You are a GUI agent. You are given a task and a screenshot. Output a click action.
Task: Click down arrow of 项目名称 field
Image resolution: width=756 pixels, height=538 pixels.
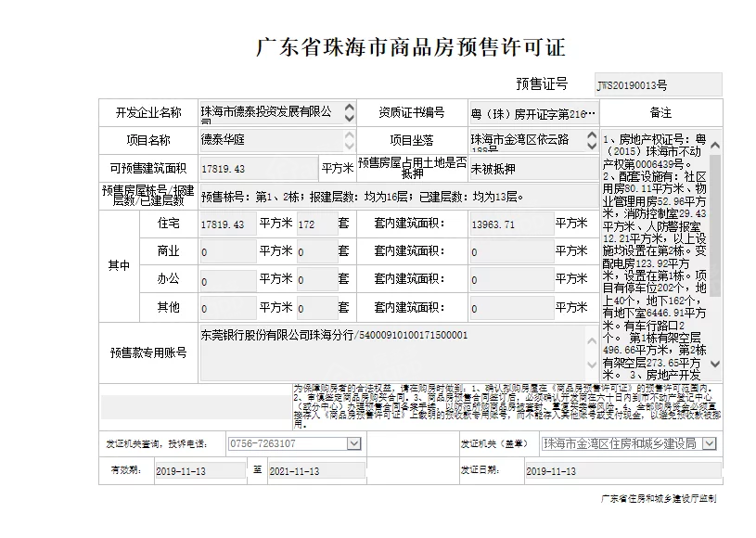coord(350,146)
